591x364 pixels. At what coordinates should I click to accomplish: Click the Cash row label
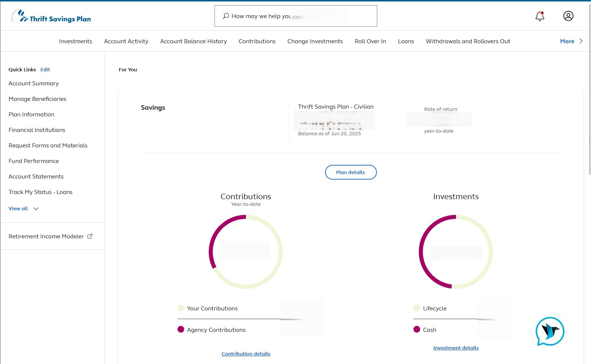pyautogui.click(x=430, y=330)
